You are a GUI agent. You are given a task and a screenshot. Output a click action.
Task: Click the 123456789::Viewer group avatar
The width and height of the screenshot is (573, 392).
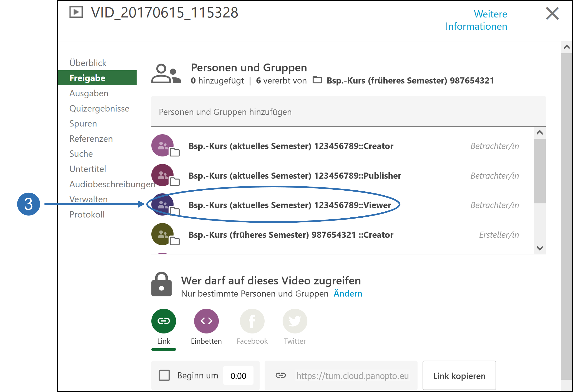coord(163,205)
